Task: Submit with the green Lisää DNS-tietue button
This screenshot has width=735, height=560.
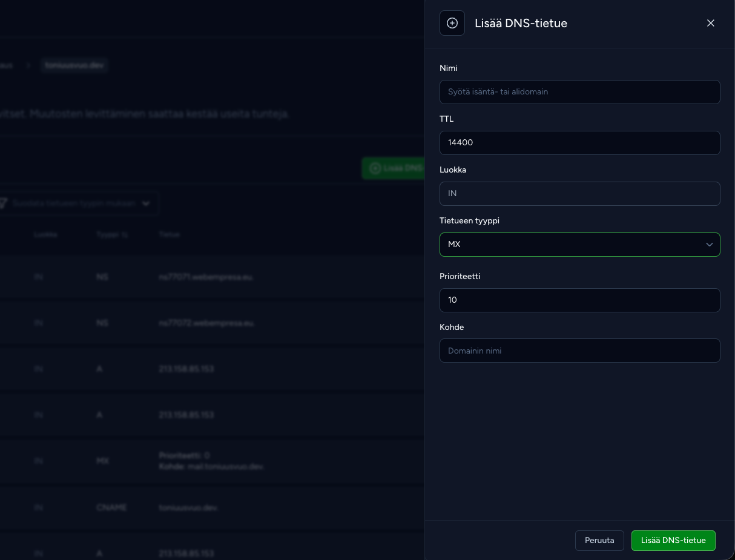Action: (x=673, y=541)
